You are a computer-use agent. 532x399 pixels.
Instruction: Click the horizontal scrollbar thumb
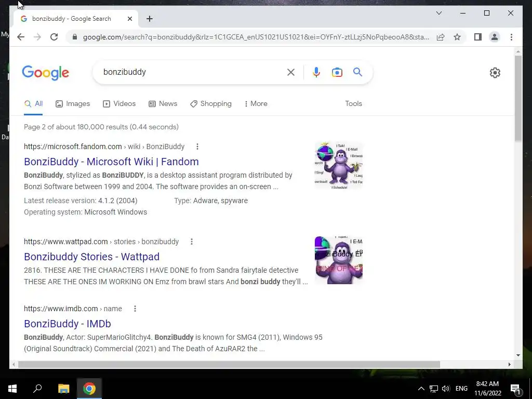coord(229,364)
